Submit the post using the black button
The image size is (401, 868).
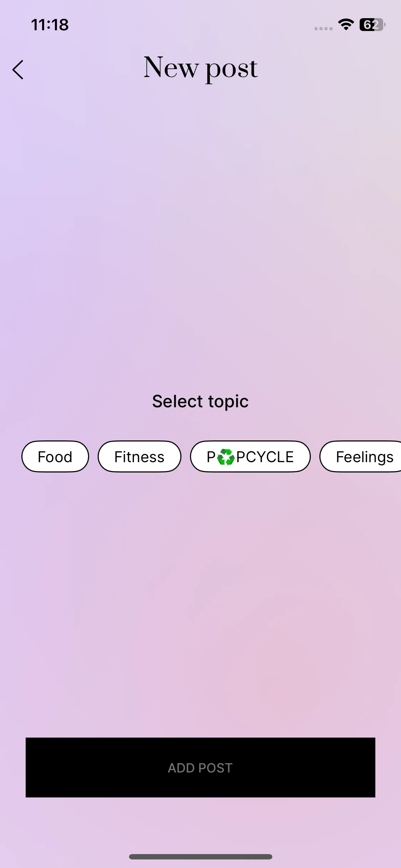pos(200,768)
